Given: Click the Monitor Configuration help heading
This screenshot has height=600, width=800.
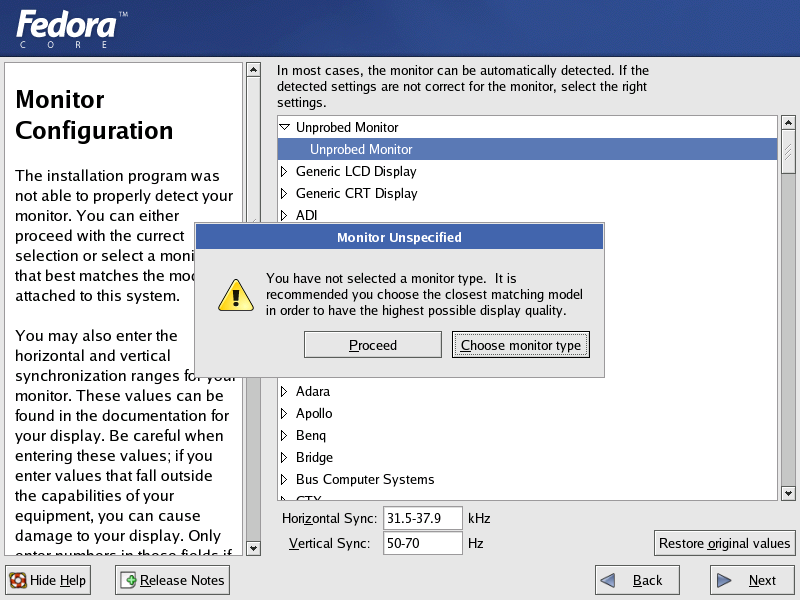Looking at the screenshot, I should click(94, 115).
